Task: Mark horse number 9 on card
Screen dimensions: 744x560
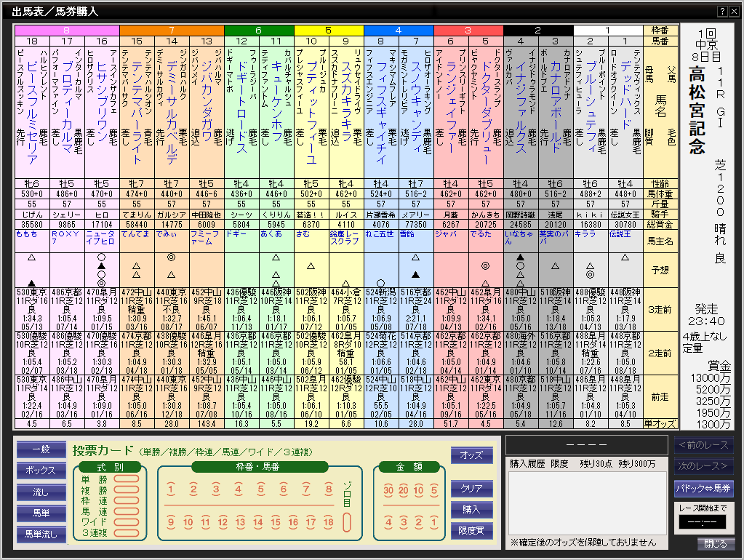Action: [171, 522]
